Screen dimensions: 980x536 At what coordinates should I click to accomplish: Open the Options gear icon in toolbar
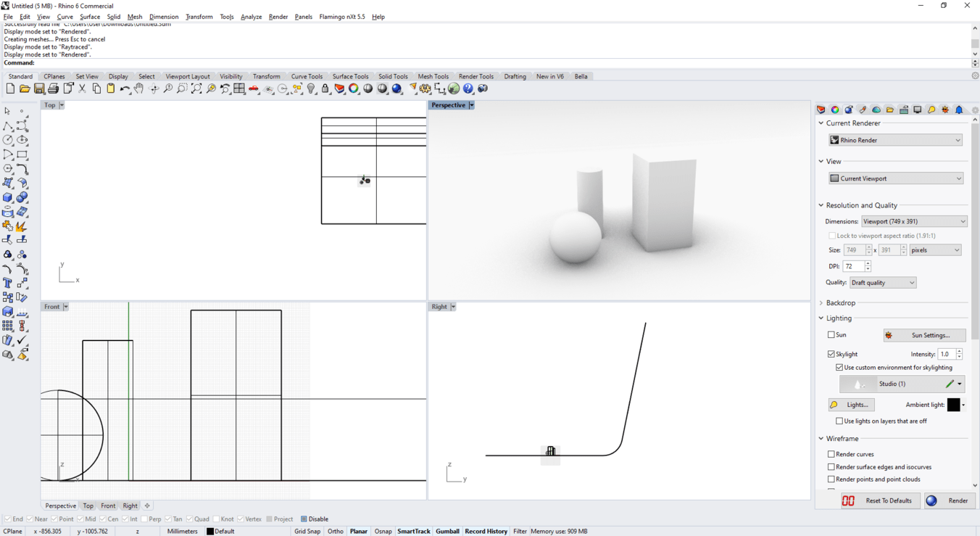coord(425,88)
